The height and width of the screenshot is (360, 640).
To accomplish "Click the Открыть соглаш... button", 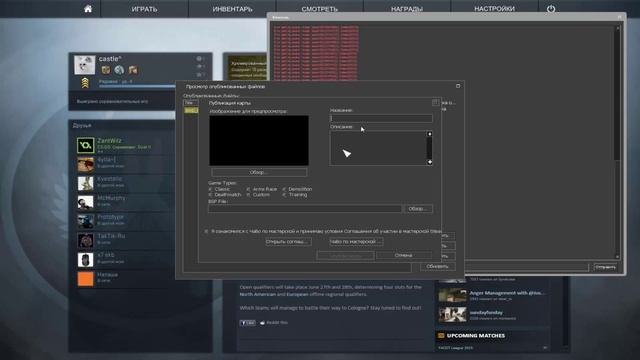I will pos(288,242).
